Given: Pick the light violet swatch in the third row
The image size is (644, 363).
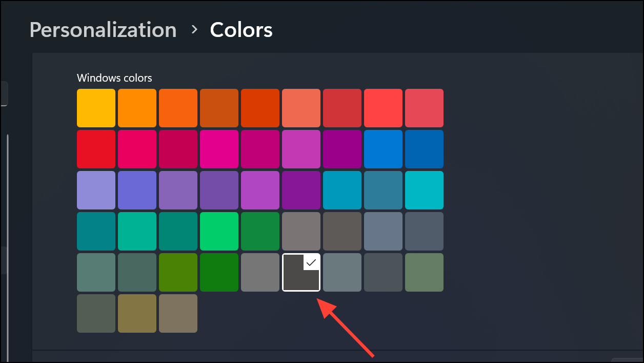Looking at the screenshot, I should [x=260, y=190].
